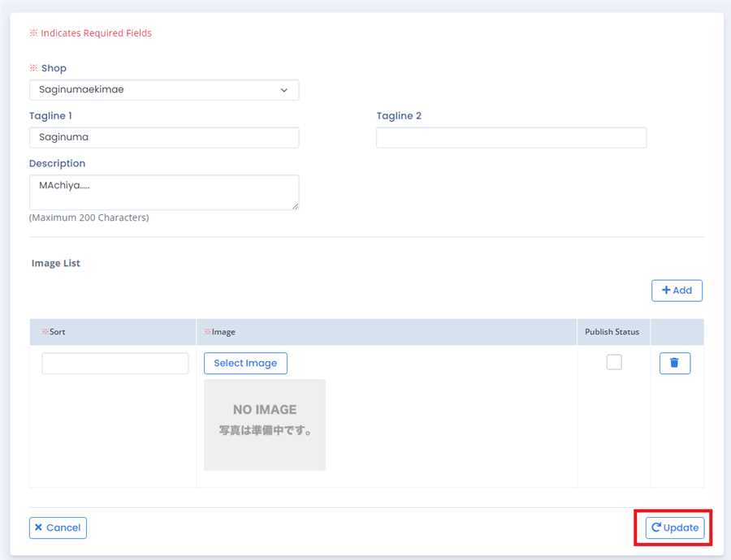Click the Add button with plus icon
The width and height of the screenshot is (731, 560).
[x=677, y=291]
